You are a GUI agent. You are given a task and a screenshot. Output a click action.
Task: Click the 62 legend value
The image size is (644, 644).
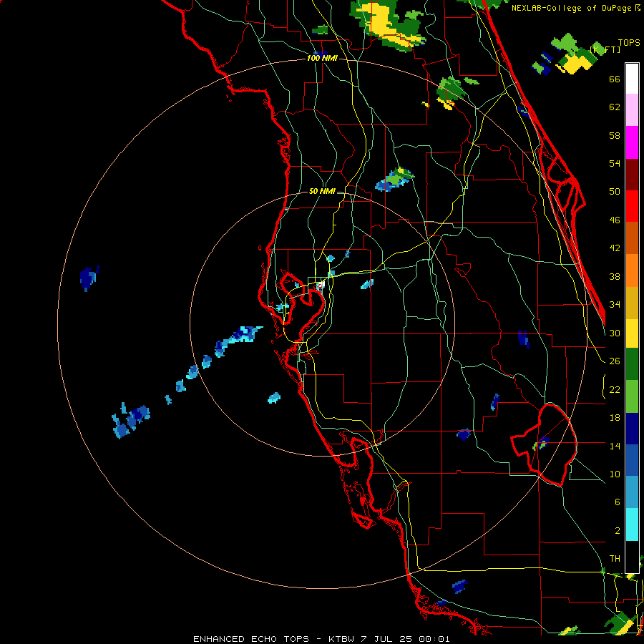[615, 107]
